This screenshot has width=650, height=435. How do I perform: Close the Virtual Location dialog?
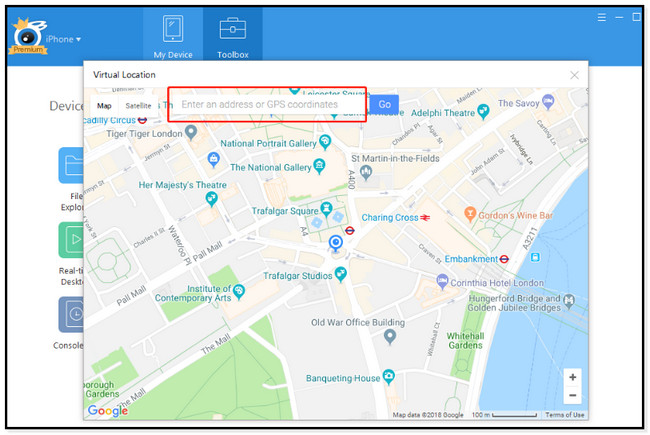click(574, 75)
